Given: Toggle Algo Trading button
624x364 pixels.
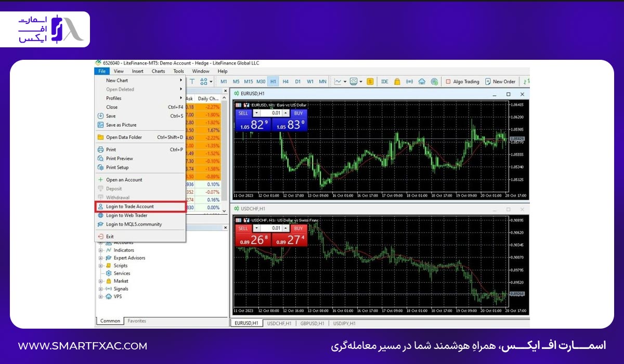Looking at the screenshot, I should tap(462, 82).
